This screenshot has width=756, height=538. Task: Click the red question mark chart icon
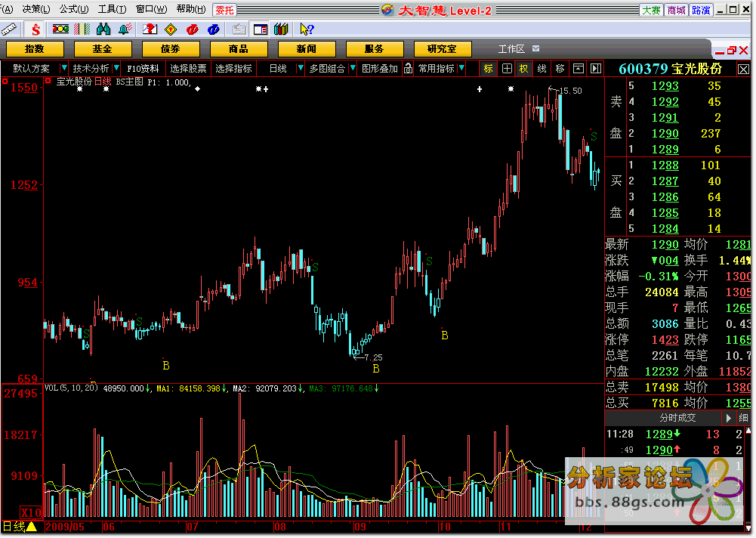click(150, 29)
